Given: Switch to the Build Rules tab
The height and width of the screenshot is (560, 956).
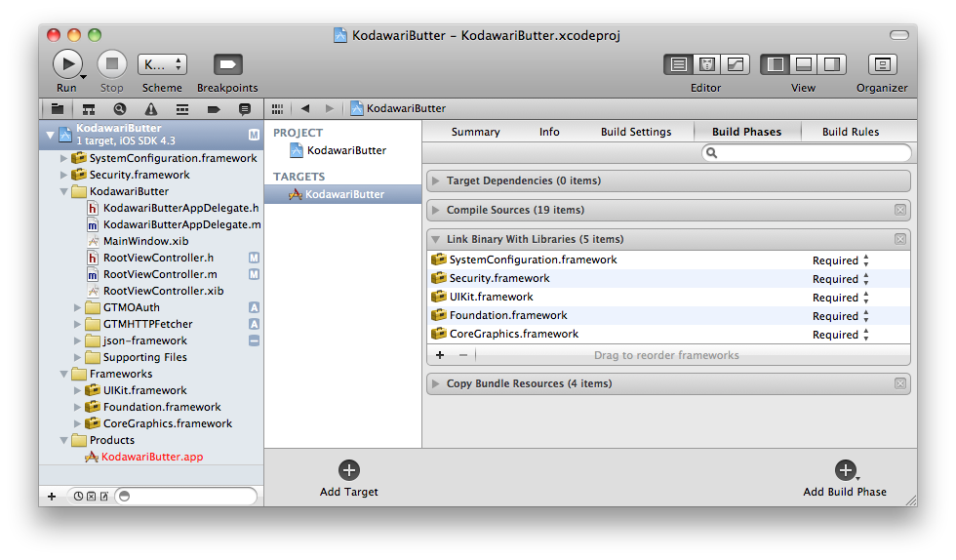Looking at the screenshot, I should point(851,132).
